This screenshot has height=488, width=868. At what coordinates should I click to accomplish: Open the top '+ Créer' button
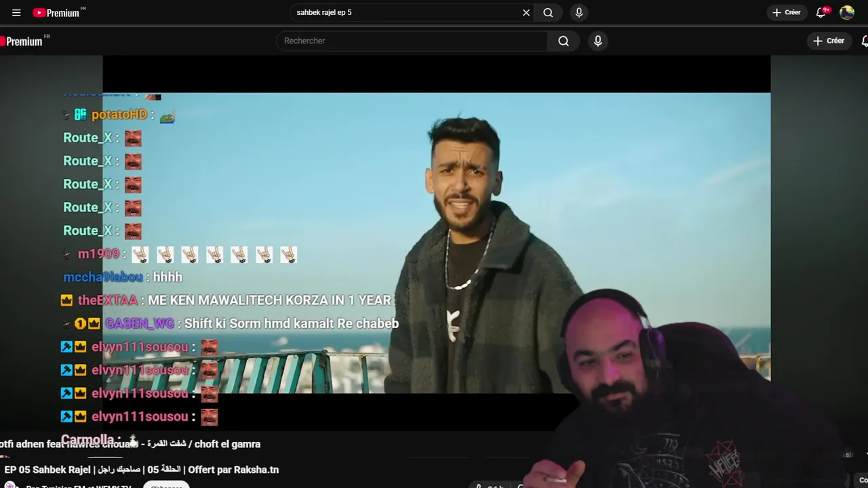pos(787,12)
